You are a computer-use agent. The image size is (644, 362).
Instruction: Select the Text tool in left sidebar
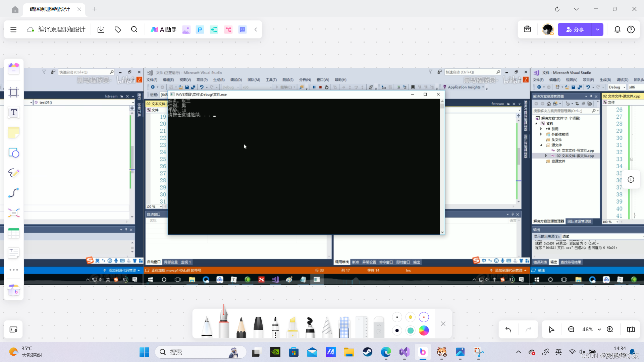pyautogui.click(x=14, y=113)
